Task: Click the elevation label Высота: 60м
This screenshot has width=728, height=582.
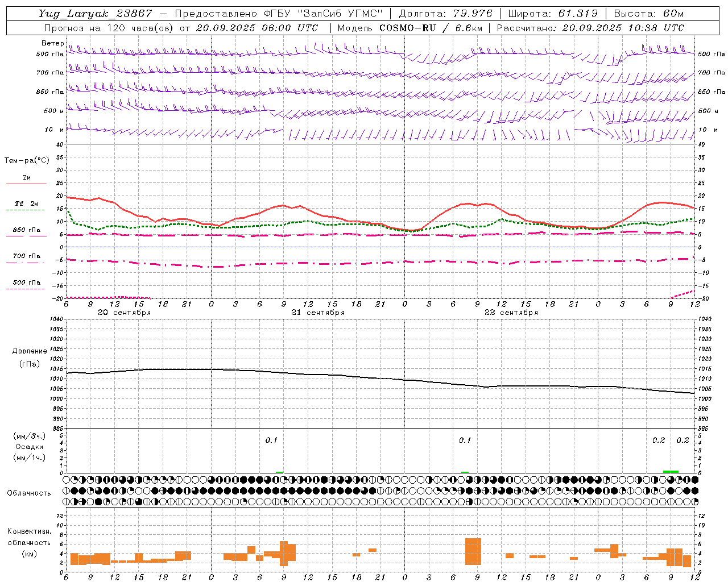Action: (x=648, y=14)
